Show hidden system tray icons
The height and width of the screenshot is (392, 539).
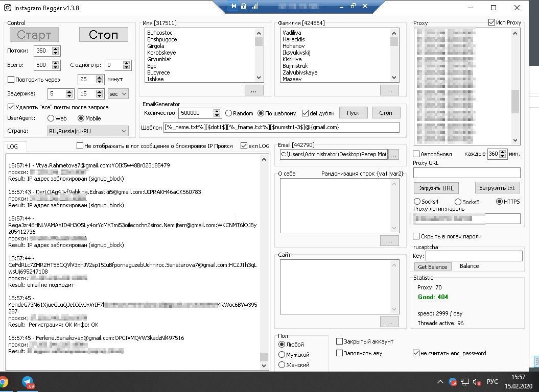pos(440,382)
